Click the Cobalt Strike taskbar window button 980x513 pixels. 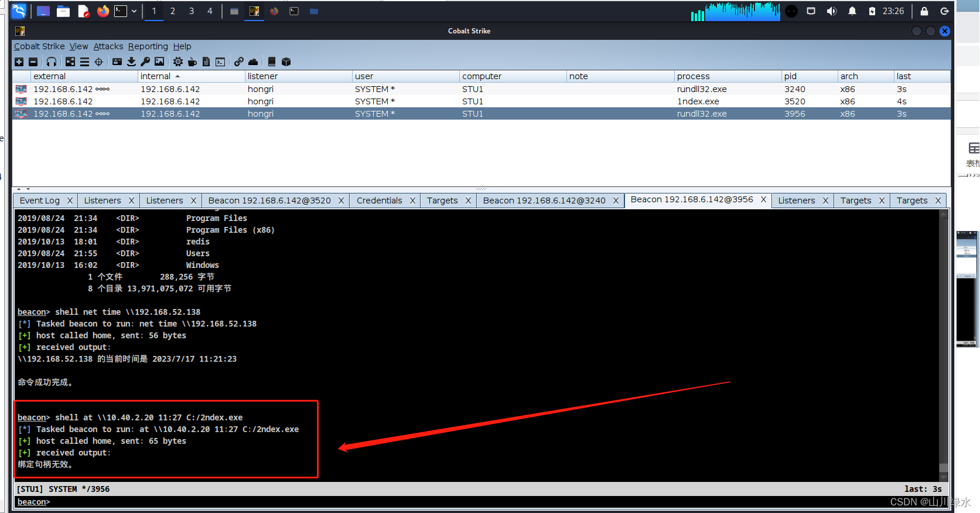254,11
